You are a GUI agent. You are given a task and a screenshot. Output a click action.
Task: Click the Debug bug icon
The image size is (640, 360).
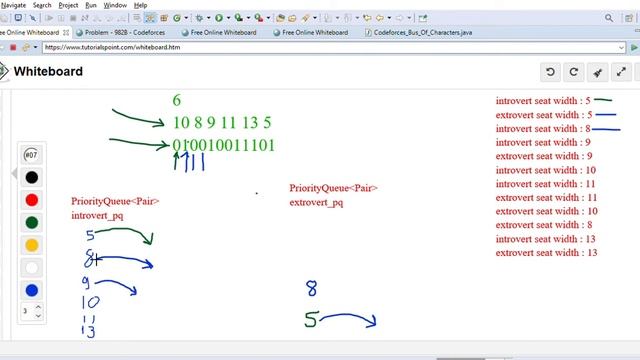point(199,18)
